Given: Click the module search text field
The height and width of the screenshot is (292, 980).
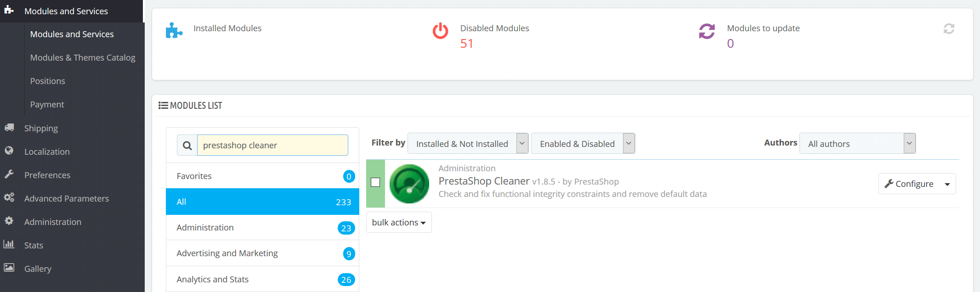Looking at the screenshot, I should point(272,145).
